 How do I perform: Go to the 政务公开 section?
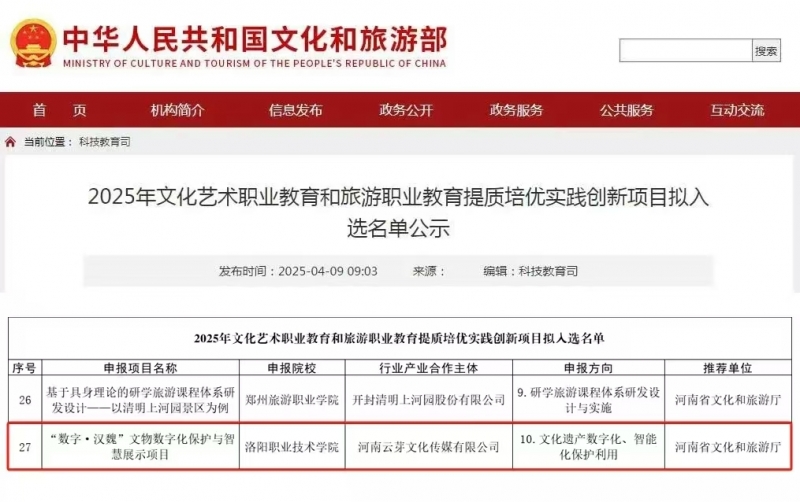(406, 110)
